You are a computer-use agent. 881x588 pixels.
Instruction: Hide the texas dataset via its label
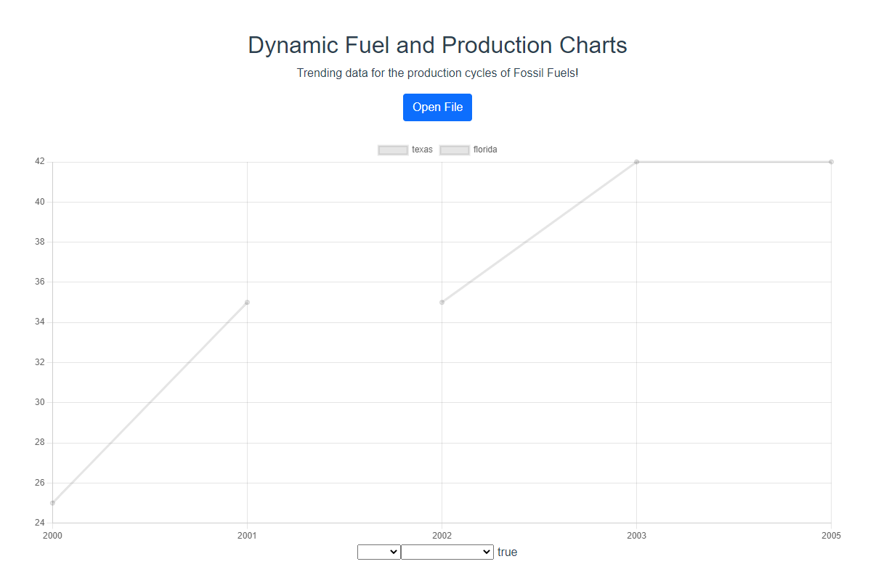[422, 150]
